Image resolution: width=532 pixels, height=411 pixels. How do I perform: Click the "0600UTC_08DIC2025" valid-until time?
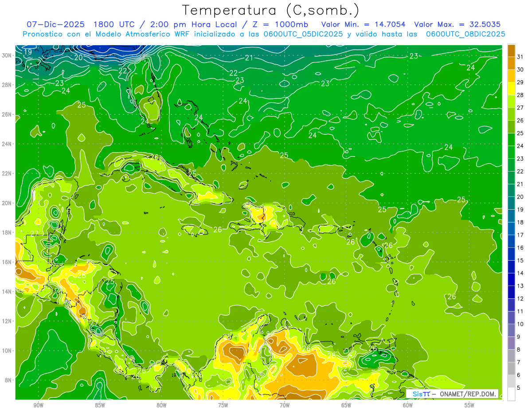tap(465, 34)
